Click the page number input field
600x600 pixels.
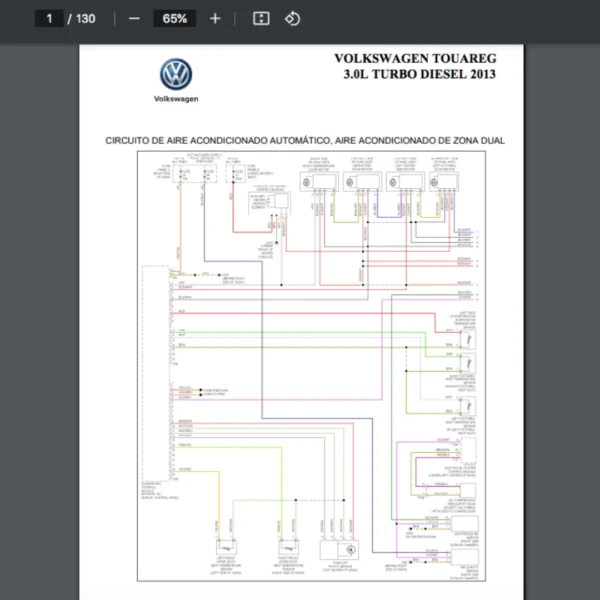point(49,18)
